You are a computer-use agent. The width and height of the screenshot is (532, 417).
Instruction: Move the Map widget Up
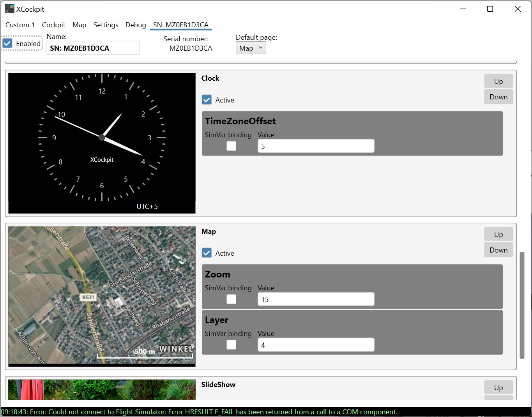(x=498, y=234)
